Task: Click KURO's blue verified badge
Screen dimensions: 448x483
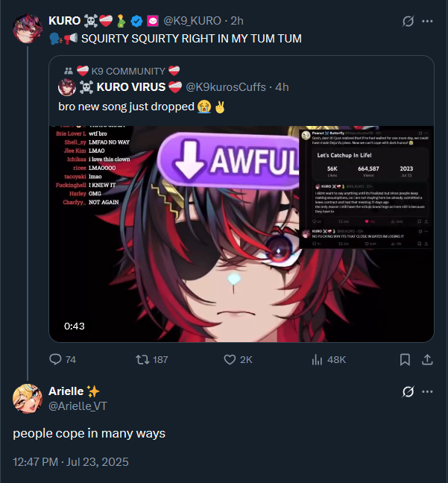Action: [136, 22]
